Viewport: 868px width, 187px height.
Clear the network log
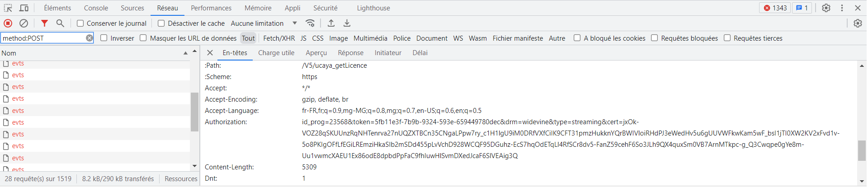(x=24, y=23)
